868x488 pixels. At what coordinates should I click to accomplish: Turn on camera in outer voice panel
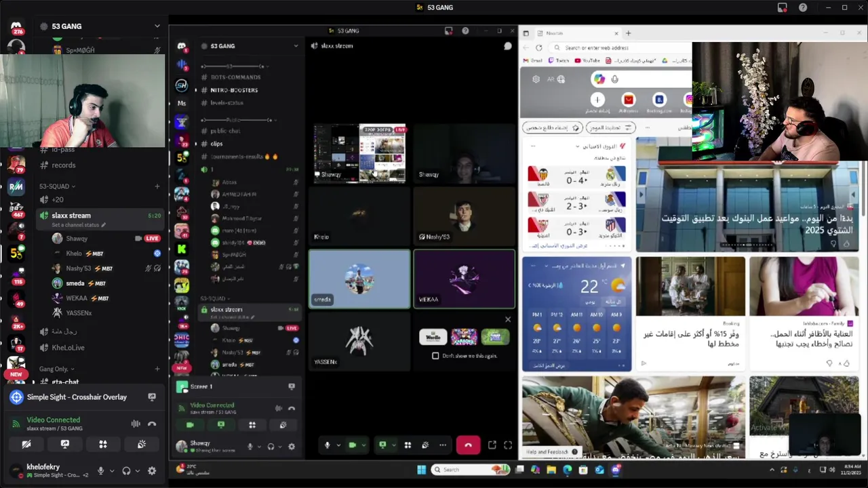26,445
